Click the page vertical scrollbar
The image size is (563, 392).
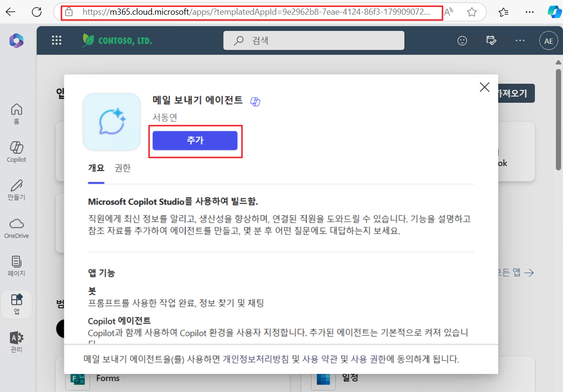click(x=558, y=119)
